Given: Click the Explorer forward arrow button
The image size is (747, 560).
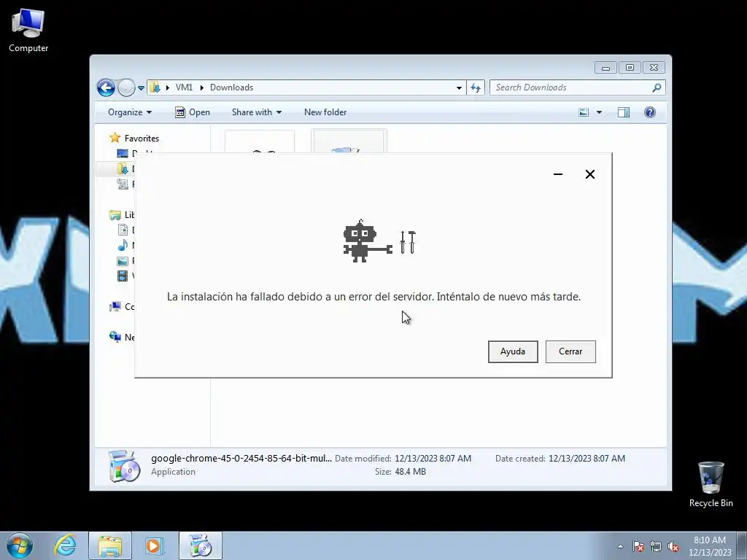Looking at the screenshot, I should 126,87.
